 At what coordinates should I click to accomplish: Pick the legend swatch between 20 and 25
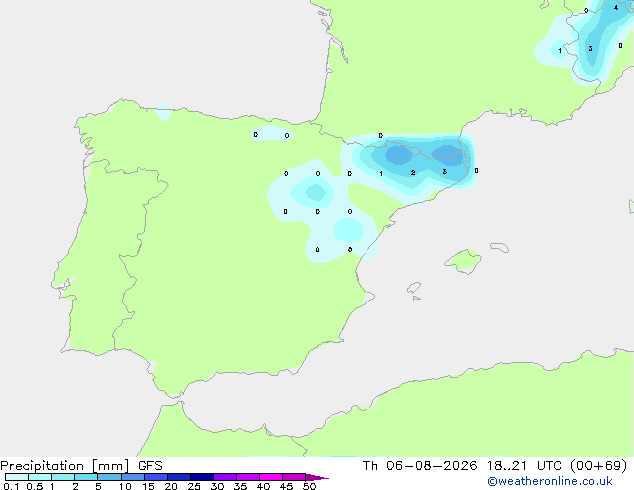[179, 477]
